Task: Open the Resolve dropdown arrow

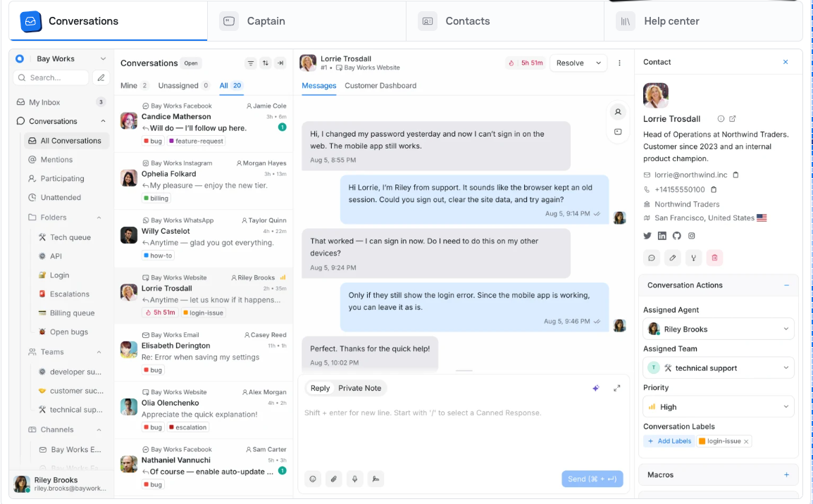Action: 598,63
